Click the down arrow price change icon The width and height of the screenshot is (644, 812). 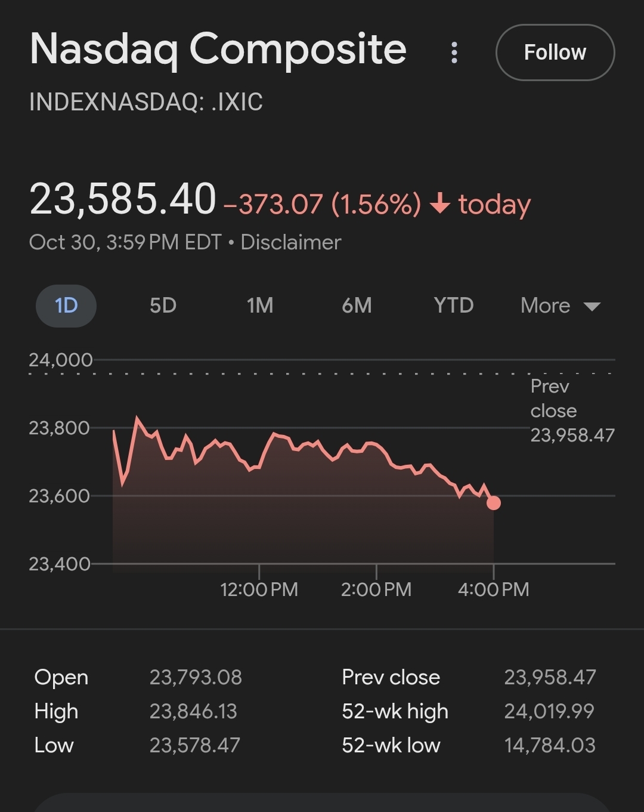pyautogui.click(x=440, y=204)
